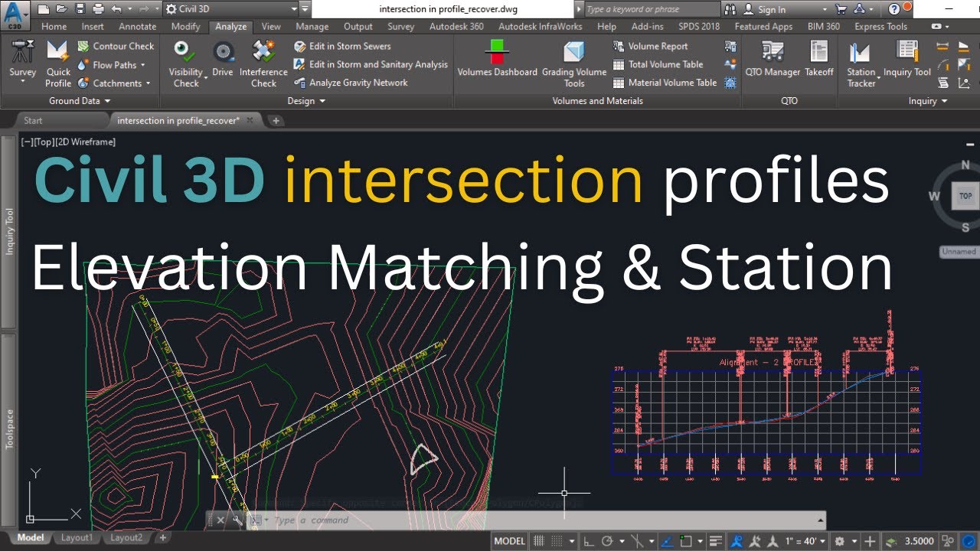The width and height of the screenshot is (980, 551).
Task: Open the Sign In dropdown arrow
Action: [824, 10]
